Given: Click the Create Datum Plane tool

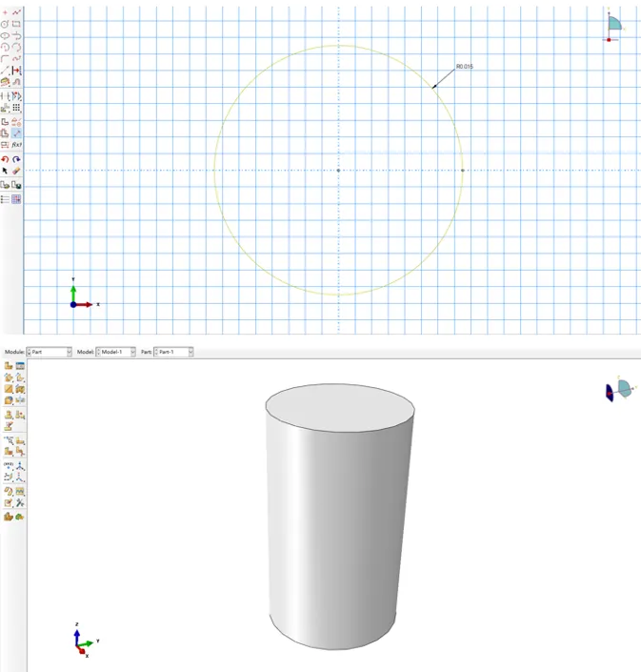Looking at the screenshot, I should point(9,477).
